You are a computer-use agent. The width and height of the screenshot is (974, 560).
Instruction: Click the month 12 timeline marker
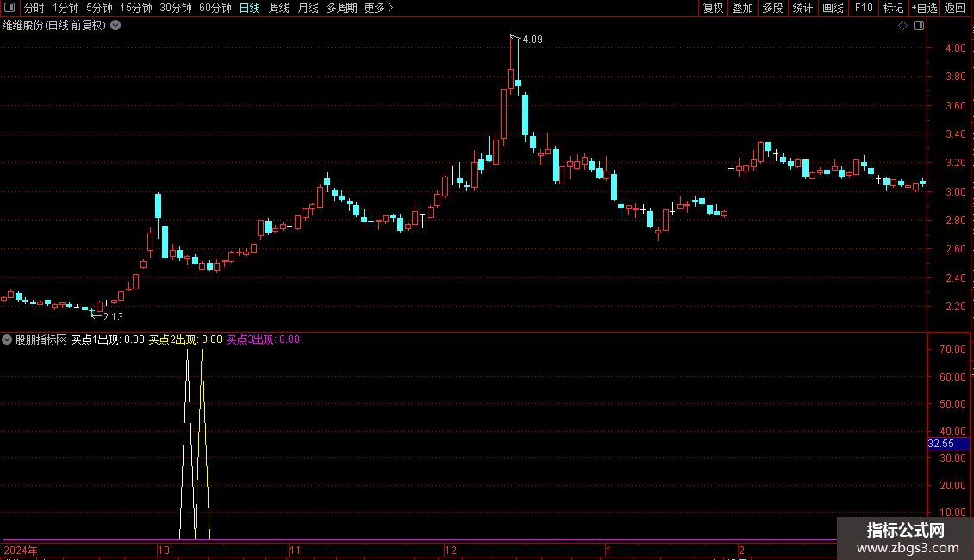point(450,550)
